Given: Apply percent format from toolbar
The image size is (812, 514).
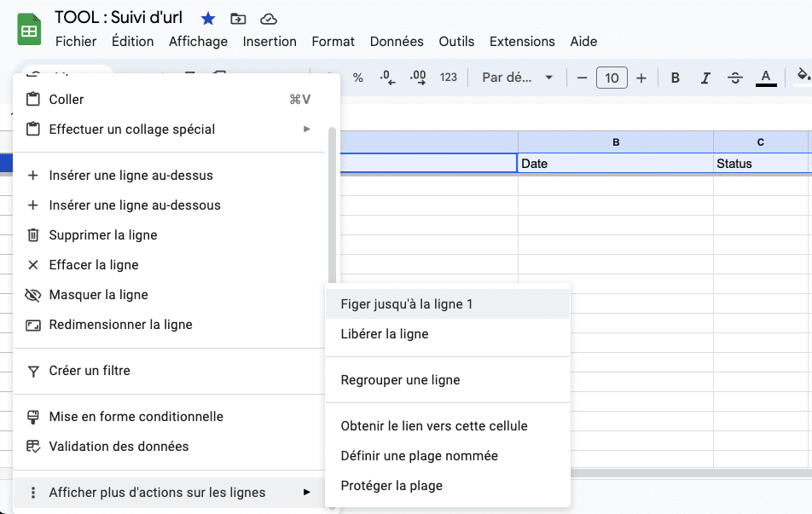Looking at the screenshot, I should click(358, 78).
